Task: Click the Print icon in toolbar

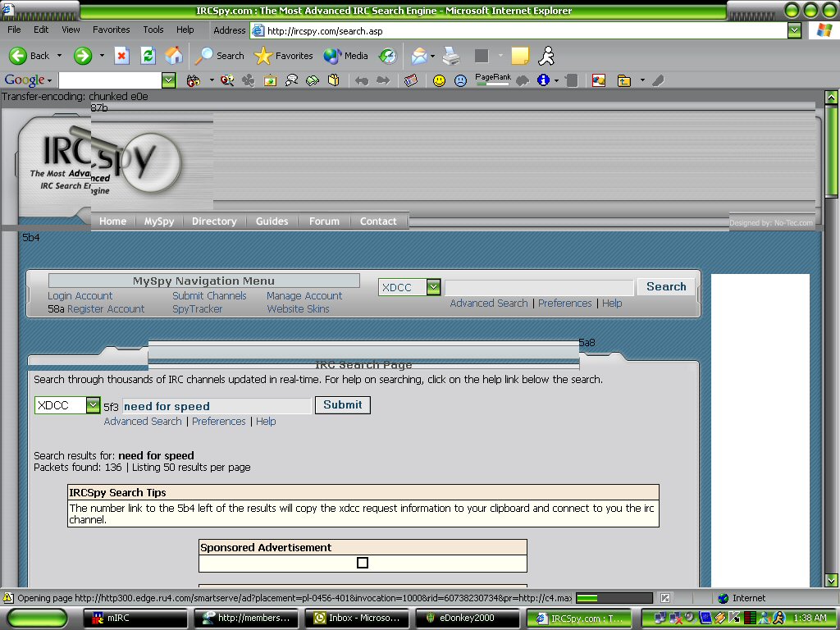Action: (x=451, y=56)
